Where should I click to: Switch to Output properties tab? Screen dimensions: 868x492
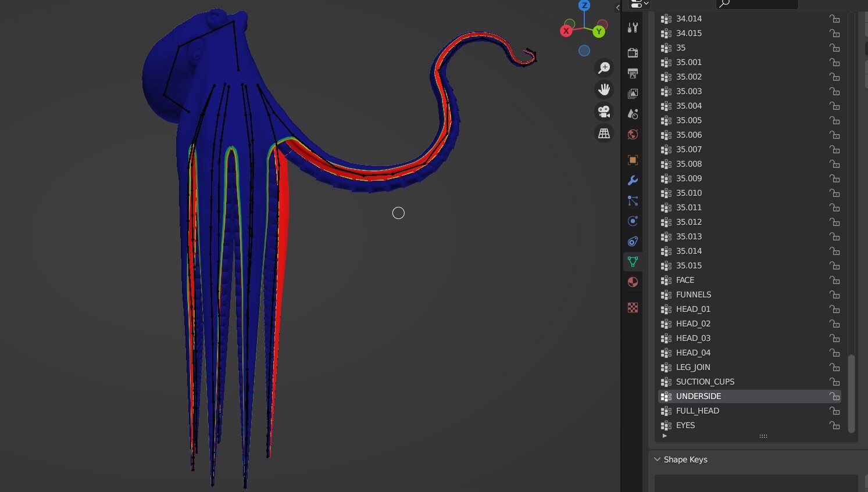pyautogui.click(x=633, y=73)
